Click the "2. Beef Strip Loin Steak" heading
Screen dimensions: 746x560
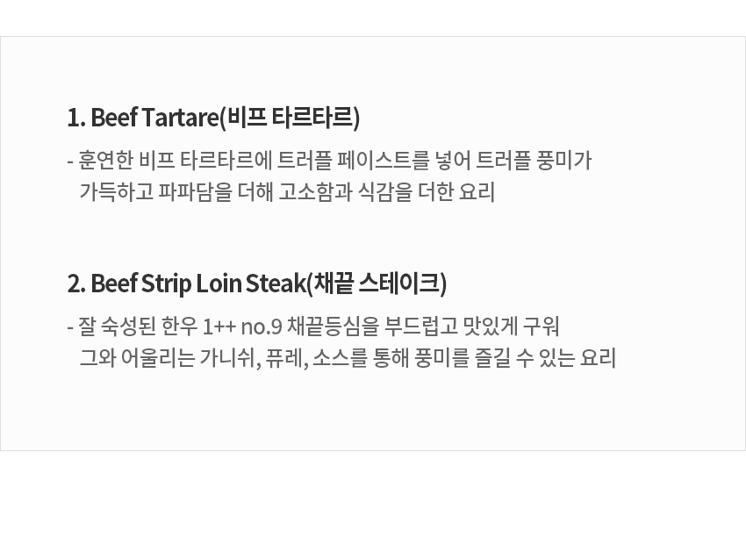pos(184,284)
